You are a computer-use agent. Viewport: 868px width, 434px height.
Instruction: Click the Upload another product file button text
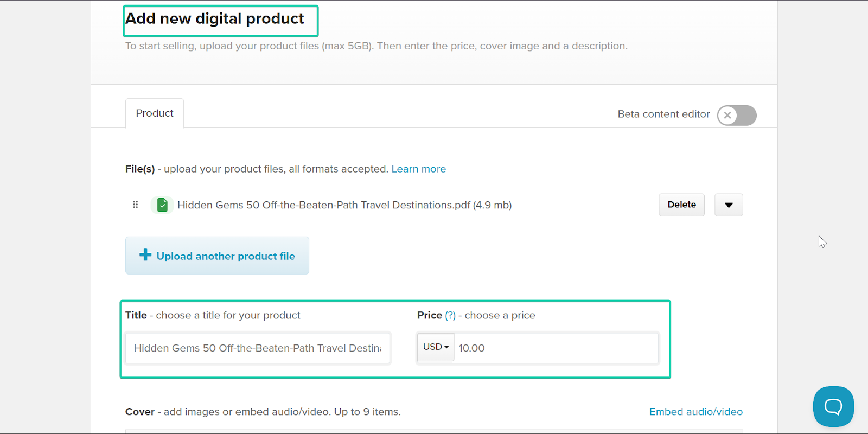tap(226, 256)
